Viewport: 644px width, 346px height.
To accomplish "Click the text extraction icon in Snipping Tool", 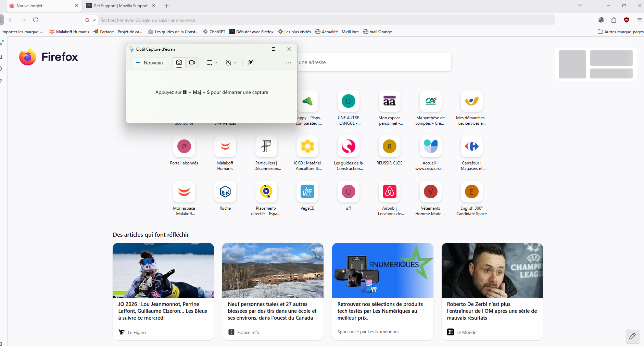I will point(251,63).
